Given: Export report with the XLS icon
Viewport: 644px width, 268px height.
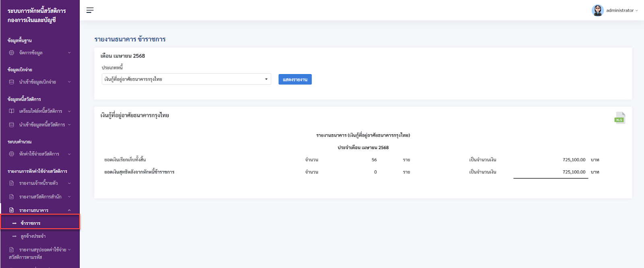Looking at the screenshot, I should click(619, 118).
